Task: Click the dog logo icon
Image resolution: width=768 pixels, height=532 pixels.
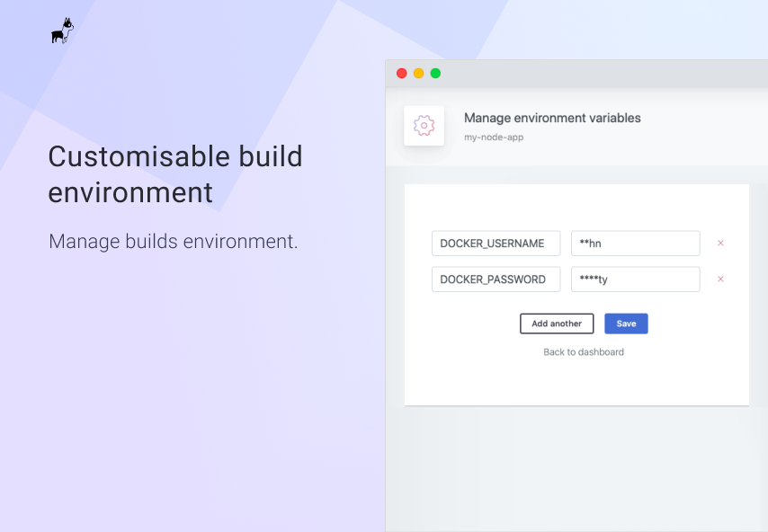Action: click(x=62, y=31)
